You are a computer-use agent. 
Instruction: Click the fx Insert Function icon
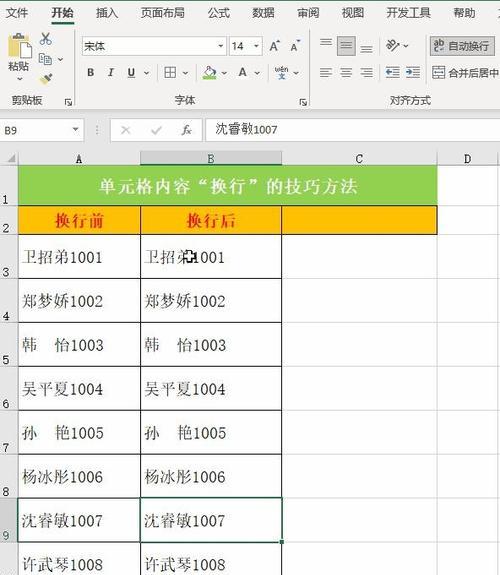[186, 130]
